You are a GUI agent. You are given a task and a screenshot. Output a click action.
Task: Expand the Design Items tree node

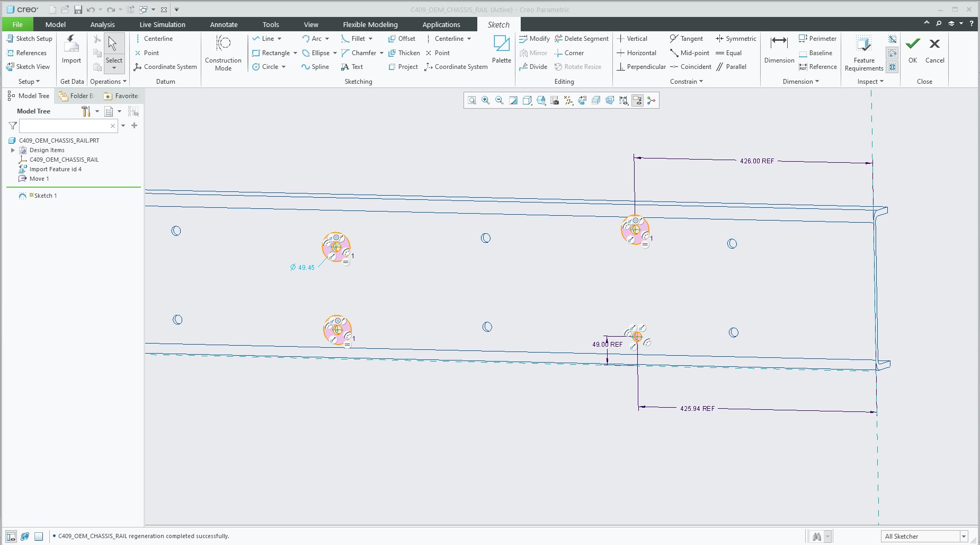point(12,150)
